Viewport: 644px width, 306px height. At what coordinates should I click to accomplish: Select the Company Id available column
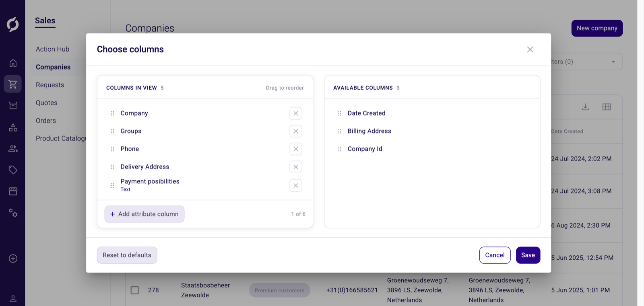pos(365,149)
